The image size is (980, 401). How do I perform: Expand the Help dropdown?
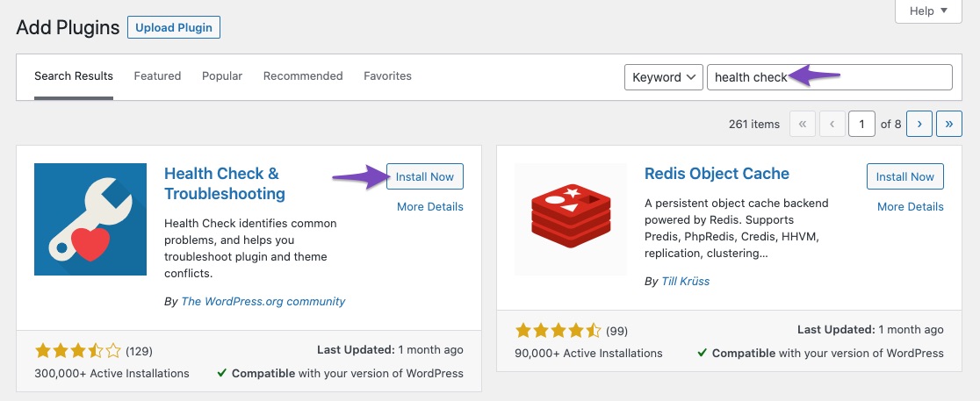(928, 11)
